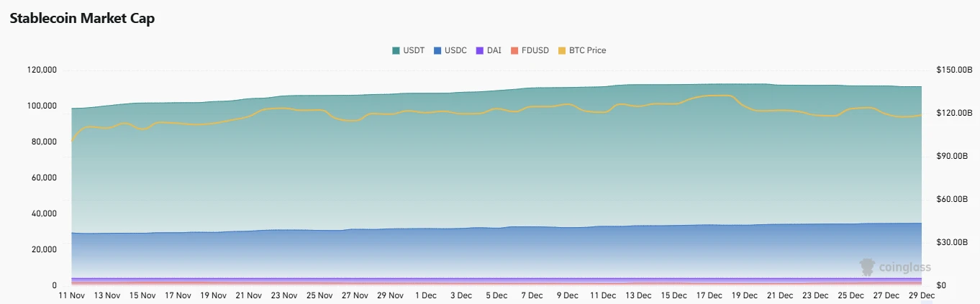Click the coinglass watermark logo icon
This screenshot has width=980, height=304.
point(868,267)
